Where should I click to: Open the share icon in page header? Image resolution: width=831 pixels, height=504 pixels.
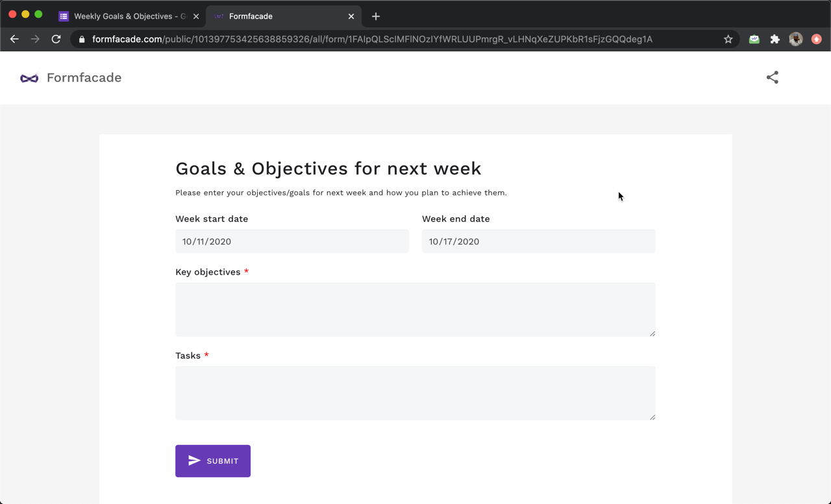(772, 77)
